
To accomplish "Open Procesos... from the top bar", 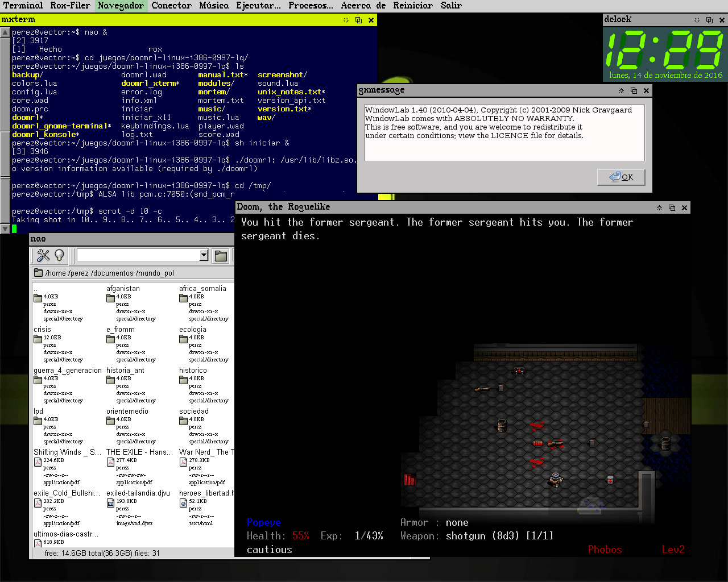I will 311,6.
